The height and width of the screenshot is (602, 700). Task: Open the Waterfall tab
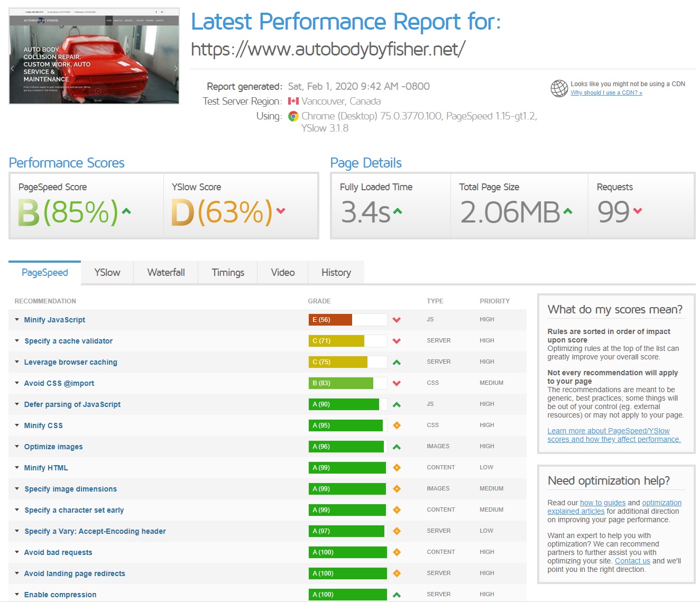pos(166,273)
